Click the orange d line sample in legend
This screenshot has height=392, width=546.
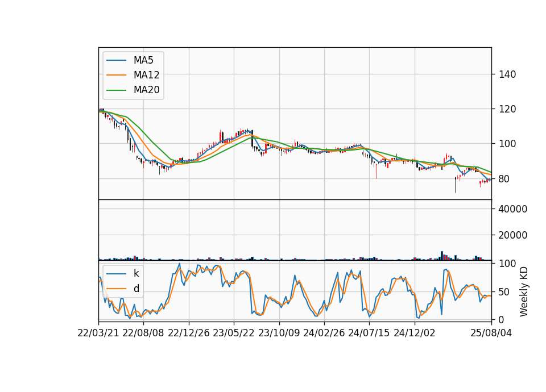tap(116, 289)
